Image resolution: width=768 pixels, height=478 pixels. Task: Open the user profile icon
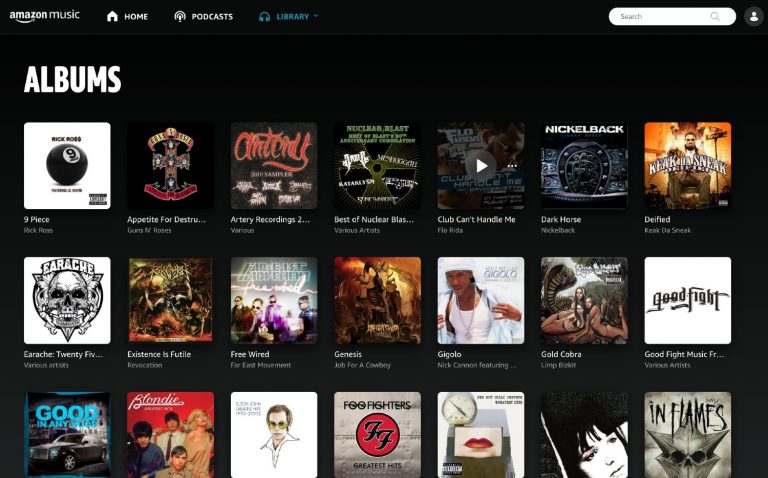point(754,16)
